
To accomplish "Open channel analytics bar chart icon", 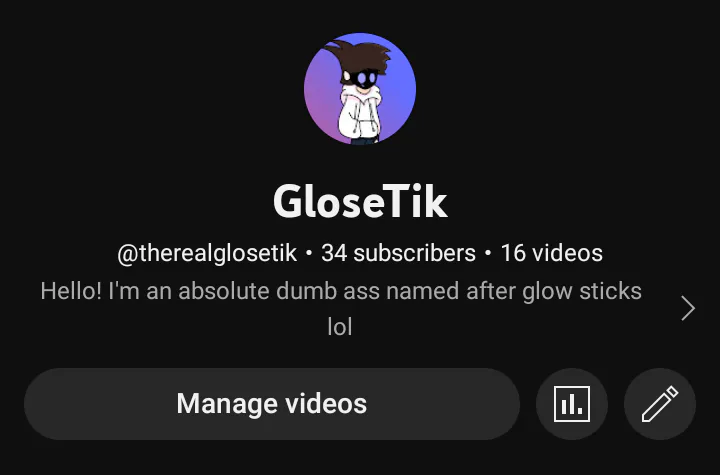I will [x=572, y=404].
